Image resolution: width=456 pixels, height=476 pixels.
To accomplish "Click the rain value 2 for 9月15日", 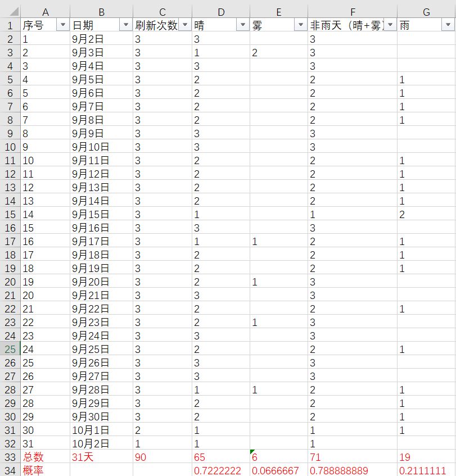I will click(x=426, y=214).
